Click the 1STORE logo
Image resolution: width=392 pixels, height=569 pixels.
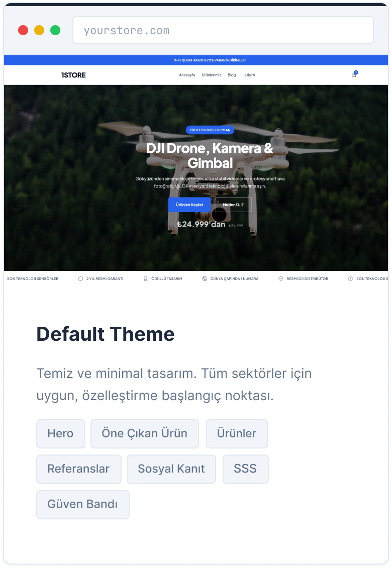73,75
